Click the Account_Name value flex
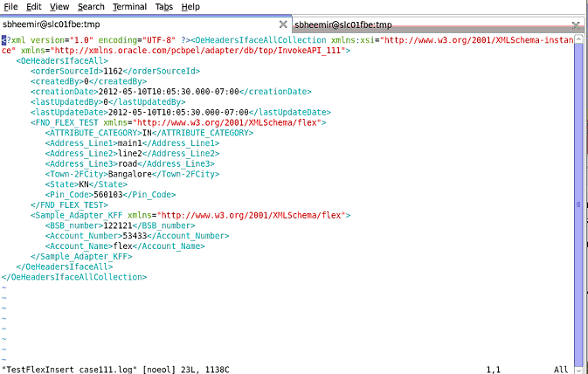588x374 pixels. click(x=122, y=246)
